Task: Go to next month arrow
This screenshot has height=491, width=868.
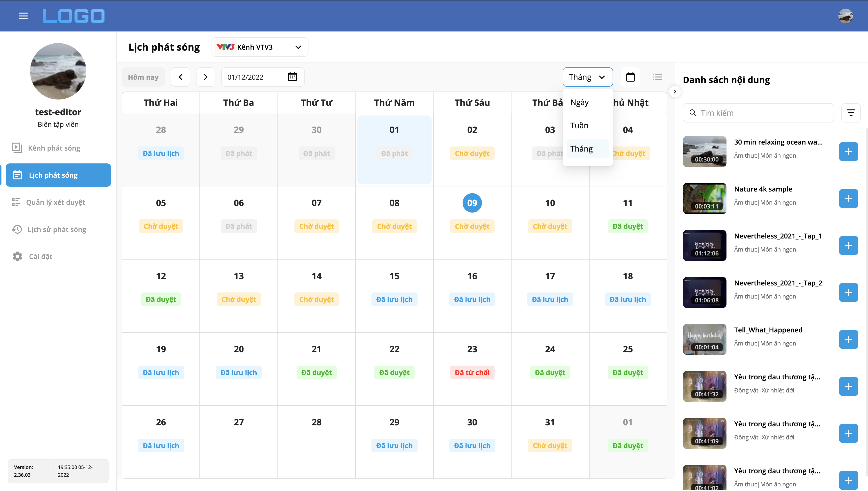Action: coord(205,77)
